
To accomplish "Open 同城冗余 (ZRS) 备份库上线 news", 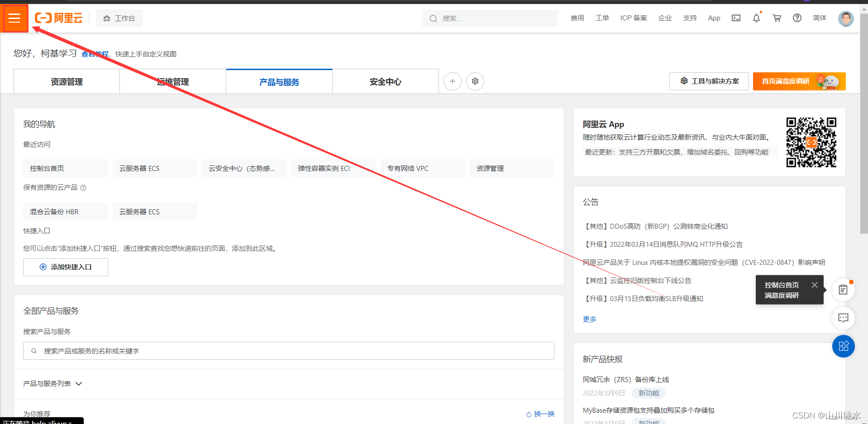I will (626, 380).
